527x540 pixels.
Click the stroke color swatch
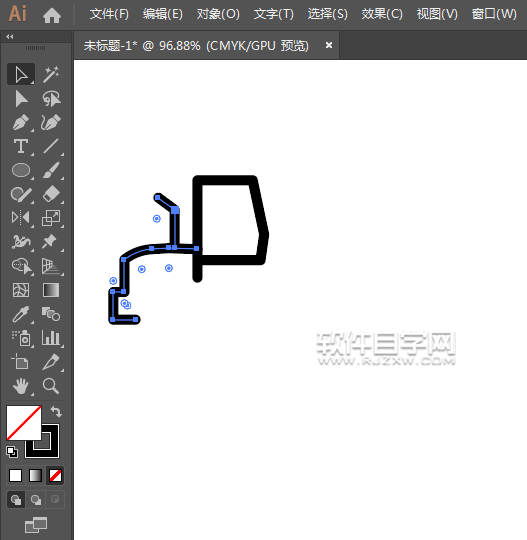tap(42, 441)
